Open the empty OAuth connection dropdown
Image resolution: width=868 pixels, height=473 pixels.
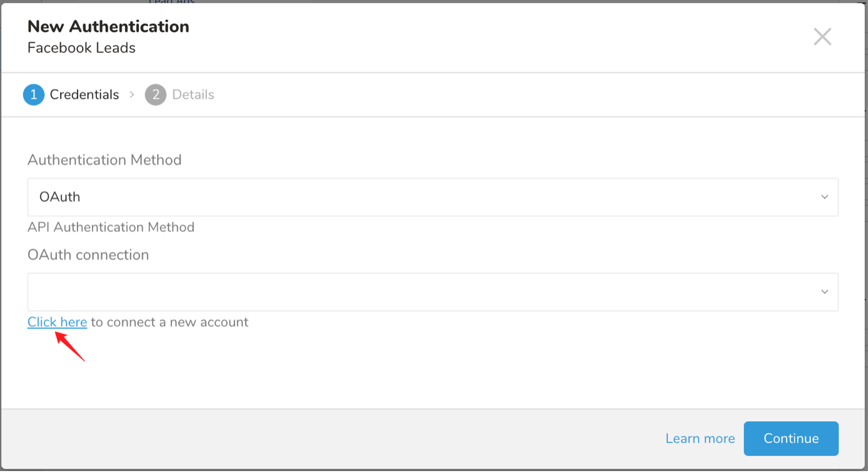423,292
